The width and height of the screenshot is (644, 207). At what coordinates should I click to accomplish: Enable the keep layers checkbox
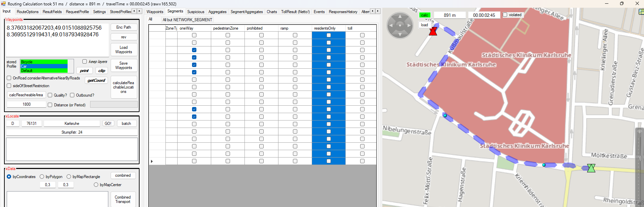pos(85,62)
